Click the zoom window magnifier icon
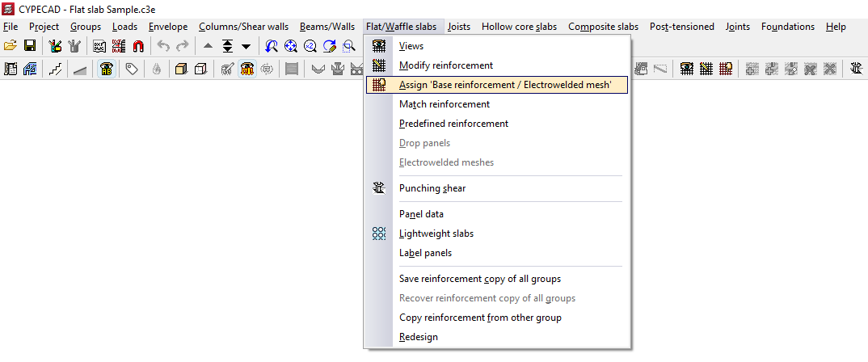868x362 pixels. 348,46
